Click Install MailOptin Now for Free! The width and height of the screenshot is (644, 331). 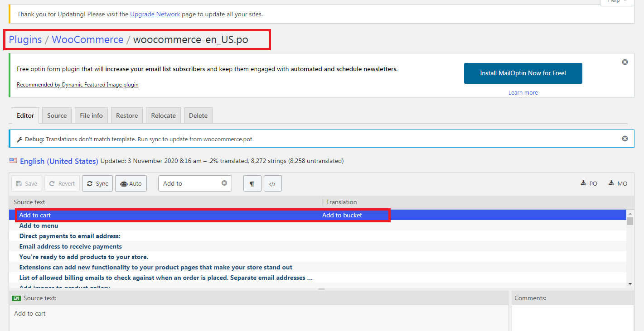pyautogui.click(x=523, y=73)
